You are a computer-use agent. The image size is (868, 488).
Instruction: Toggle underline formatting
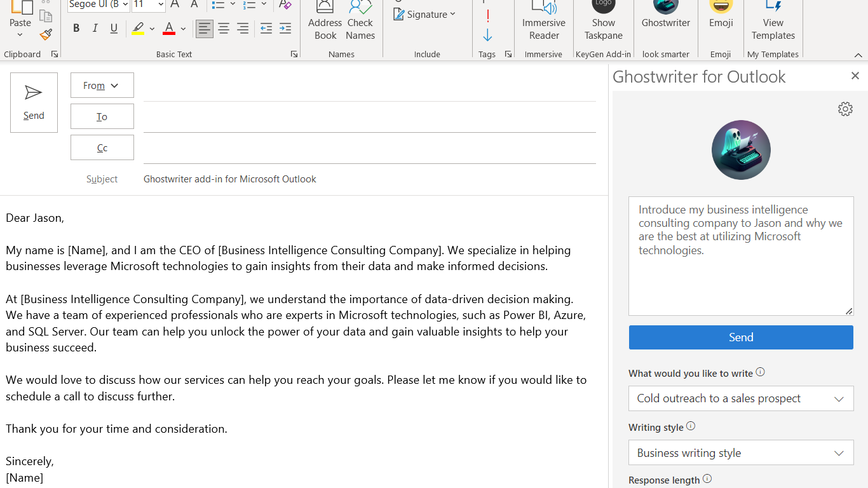(114, 29)
